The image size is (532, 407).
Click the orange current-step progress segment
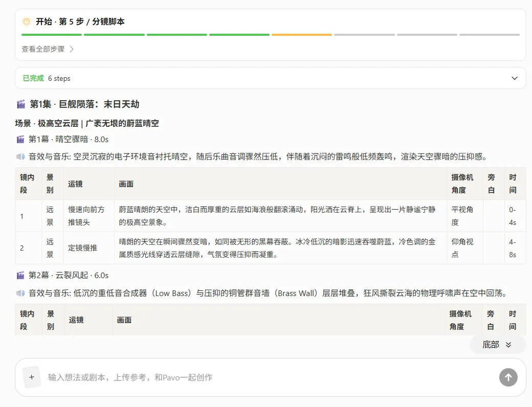(x=302, y=35)
